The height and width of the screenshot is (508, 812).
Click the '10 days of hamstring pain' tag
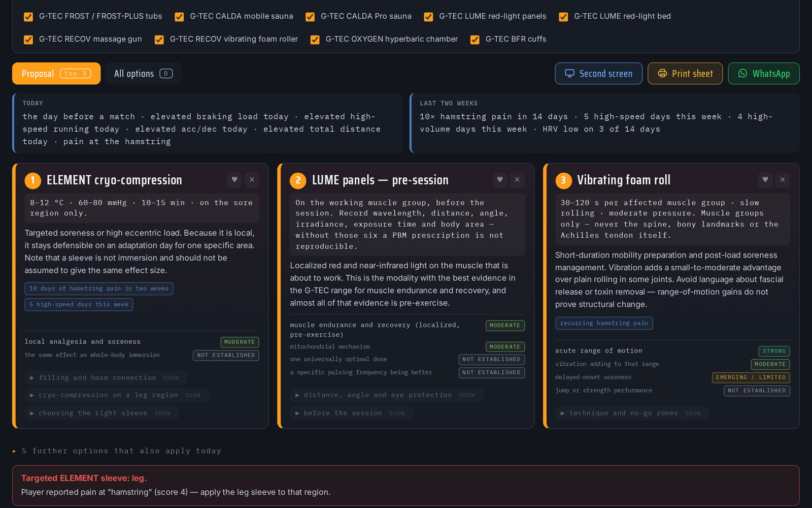pyautogui.click(x=99, y=289)
